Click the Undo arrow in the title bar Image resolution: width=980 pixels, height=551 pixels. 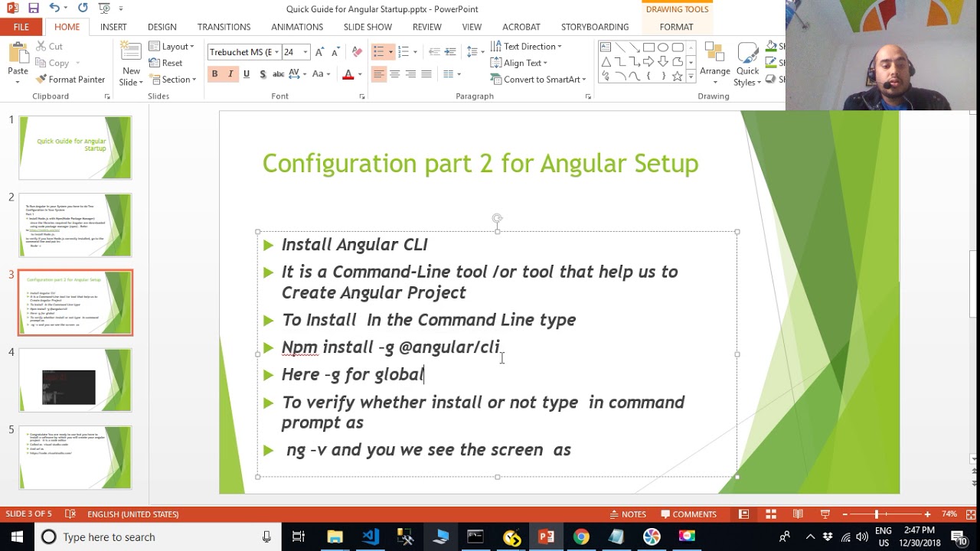pyautogui.click(x=54, y=8)
